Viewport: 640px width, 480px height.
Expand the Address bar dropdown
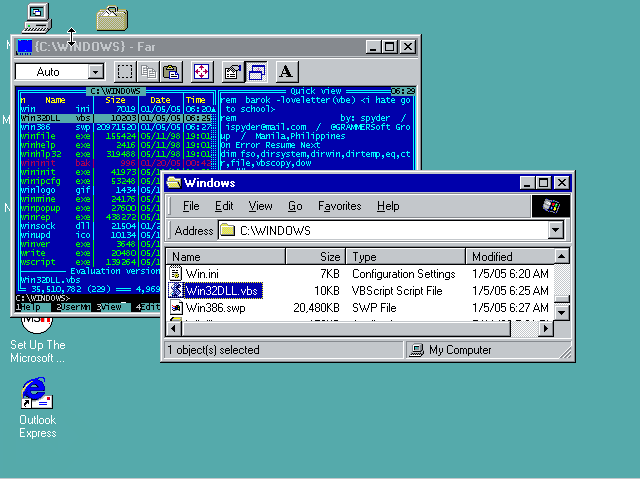pyautogui.click(x=556, y=231)
